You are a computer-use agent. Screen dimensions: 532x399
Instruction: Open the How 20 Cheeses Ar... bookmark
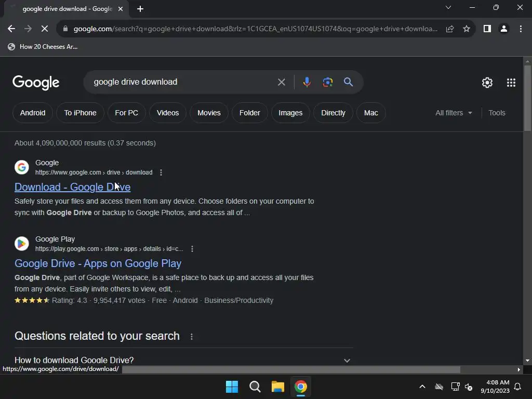click(43, 47)
